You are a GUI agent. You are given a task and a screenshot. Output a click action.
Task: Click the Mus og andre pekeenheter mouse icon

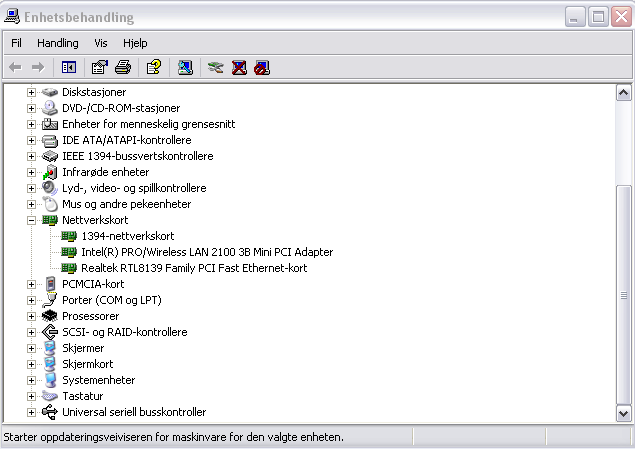pos(50,204)
